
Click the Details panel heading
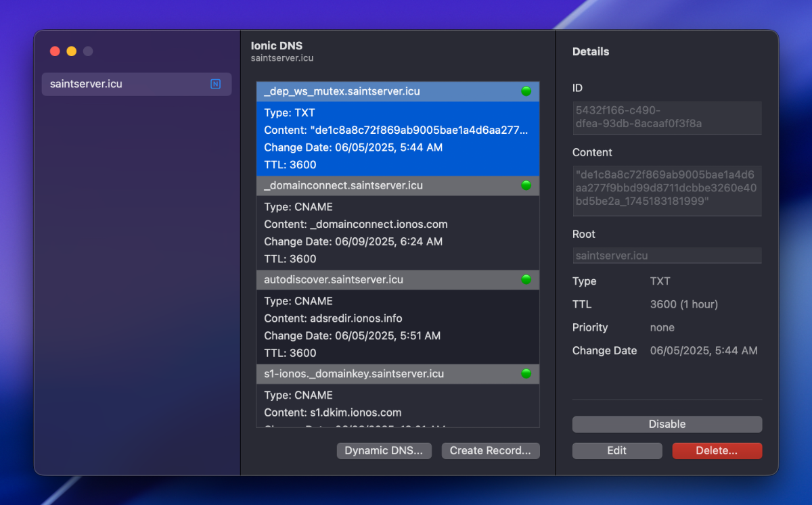[x=591, y=51]
